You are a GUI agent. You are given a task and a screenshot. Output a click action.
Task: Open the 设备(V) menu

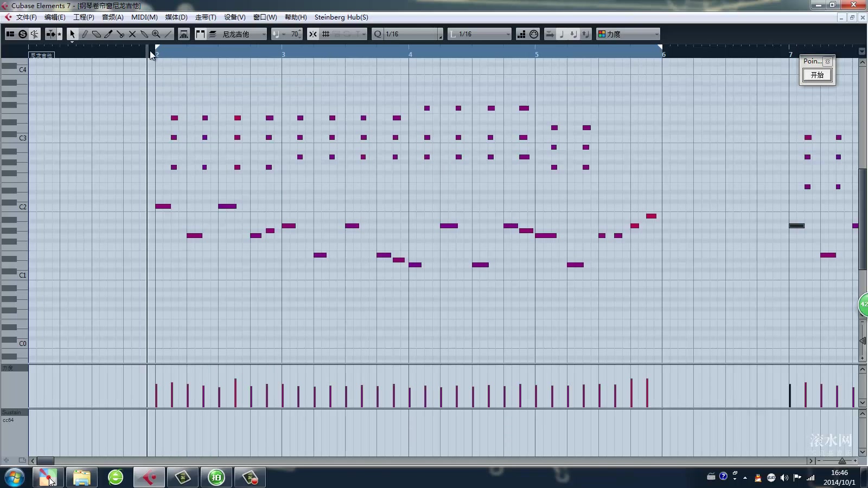coord(234,17)
